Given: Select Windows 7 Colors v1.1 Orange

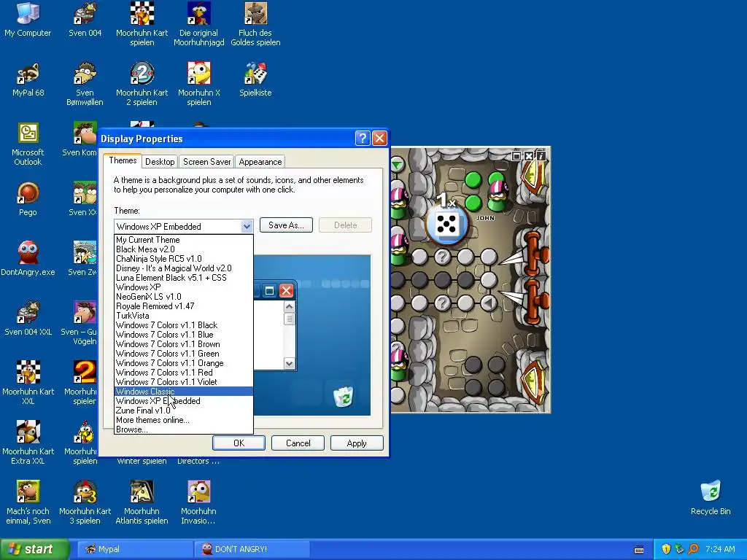Looking at the screenshot, I should [184, 363].
